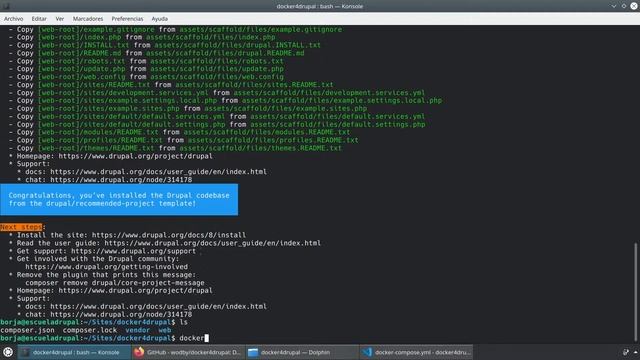Click the drupal.org/support URL
640x360 pixels.
pos(133,251)
